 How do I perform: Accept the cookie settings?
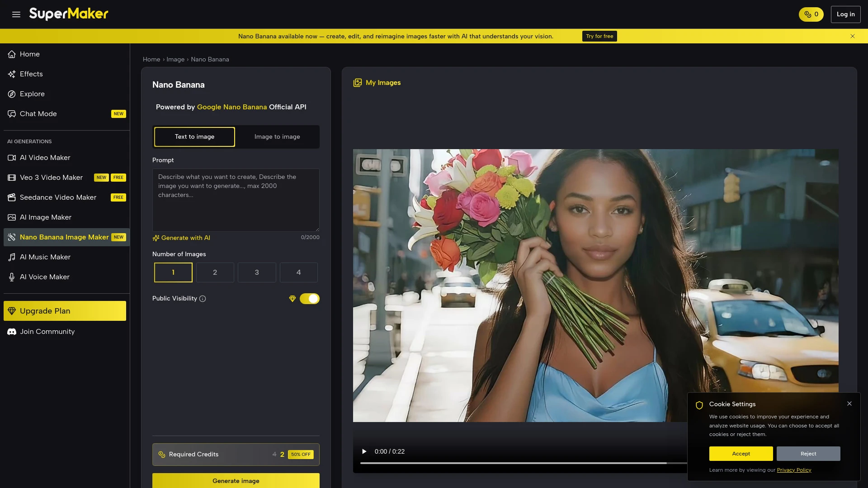pyautogui.click(x=741, y=453)
